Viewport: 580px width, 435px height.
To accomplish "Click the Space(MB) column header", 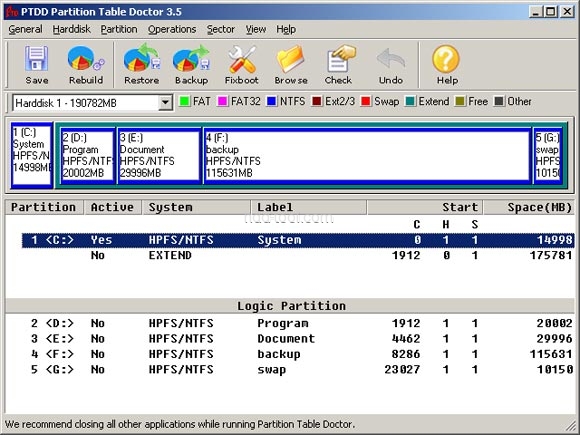I will (529, 207).
